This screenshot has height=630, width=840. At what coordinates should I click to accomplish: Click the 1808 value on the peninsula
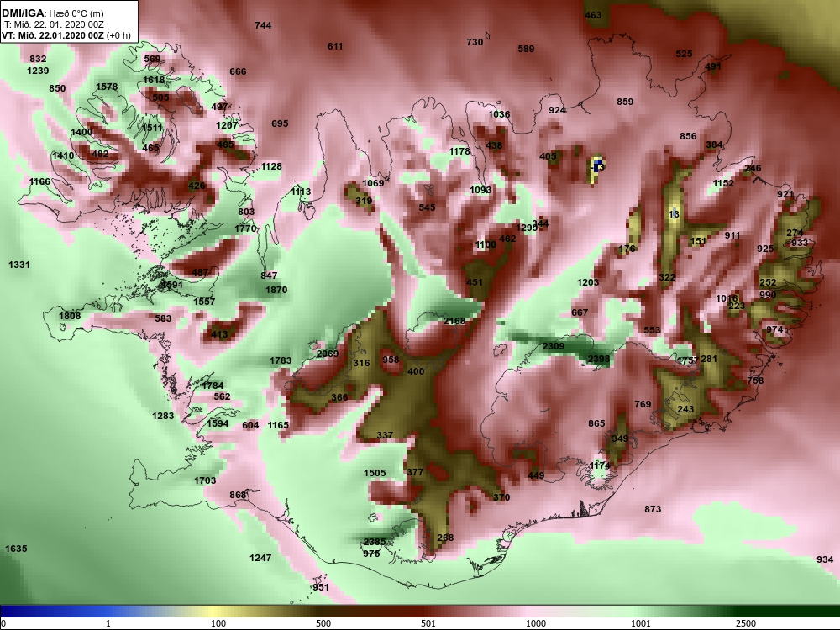[x=70, y=316]
